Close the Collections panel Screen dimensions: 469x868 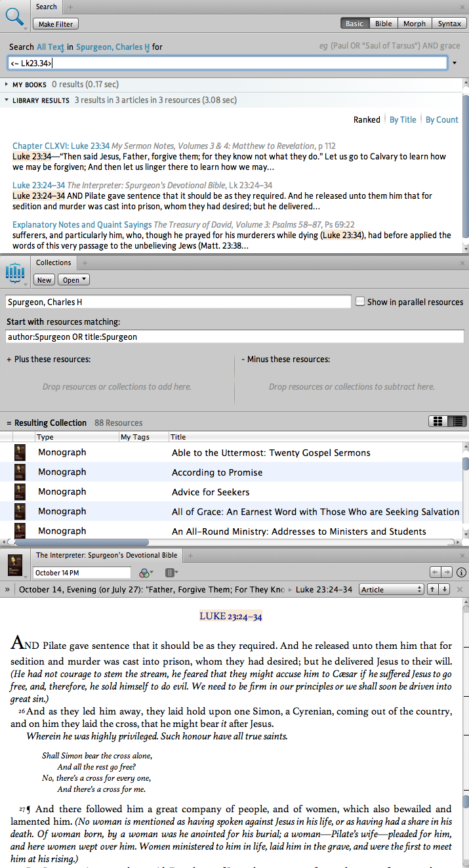[462, 262]
